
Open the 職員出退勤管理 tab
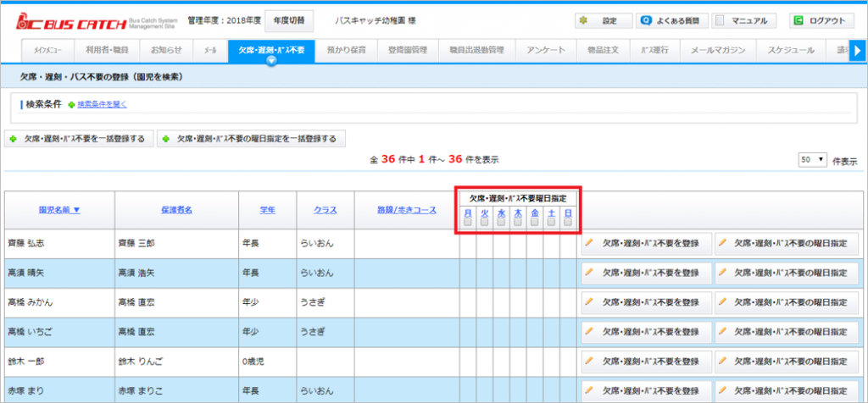pyautogui.click(x=476, y=50)
